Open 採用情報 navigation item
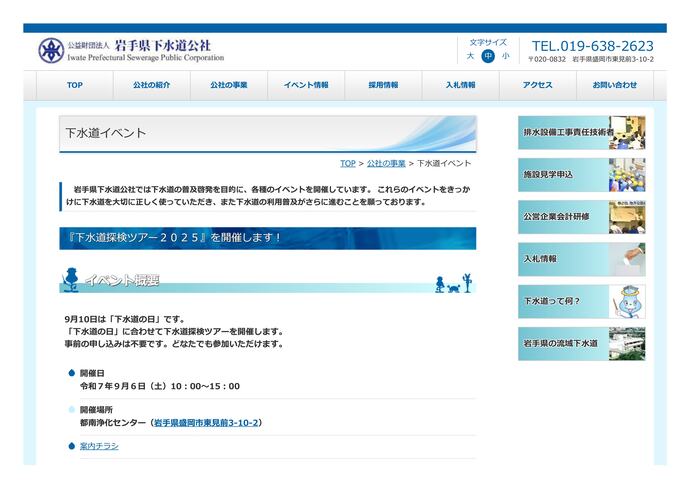 click(383, 86)
